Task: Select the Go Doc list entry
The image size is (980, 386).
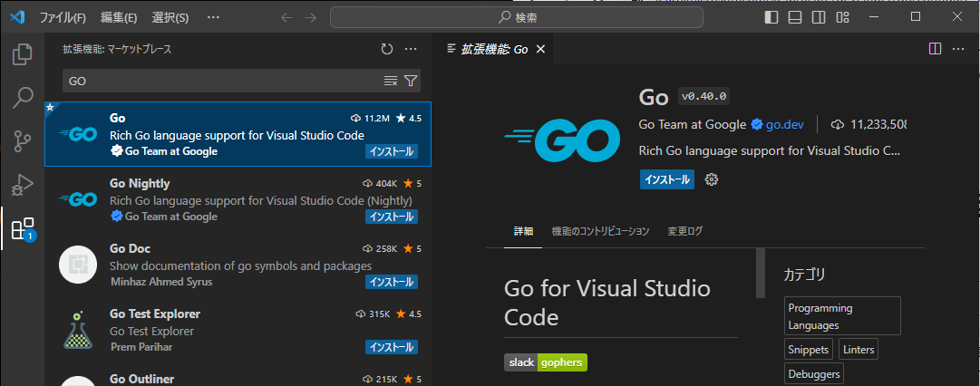Action: click(x=238, y=265)
